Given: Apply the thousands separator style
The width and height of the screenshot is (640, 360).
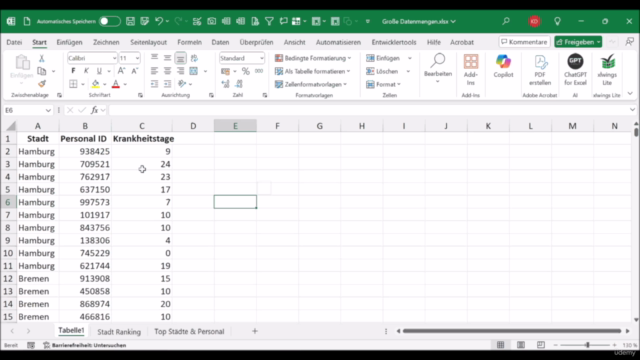Looking at the screenshot, I should (259, 71).
